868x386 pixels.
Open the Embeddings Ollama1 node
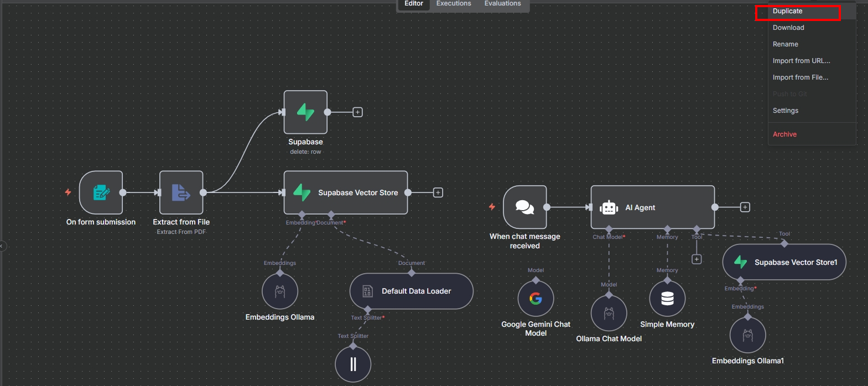(x=747, y=335)
